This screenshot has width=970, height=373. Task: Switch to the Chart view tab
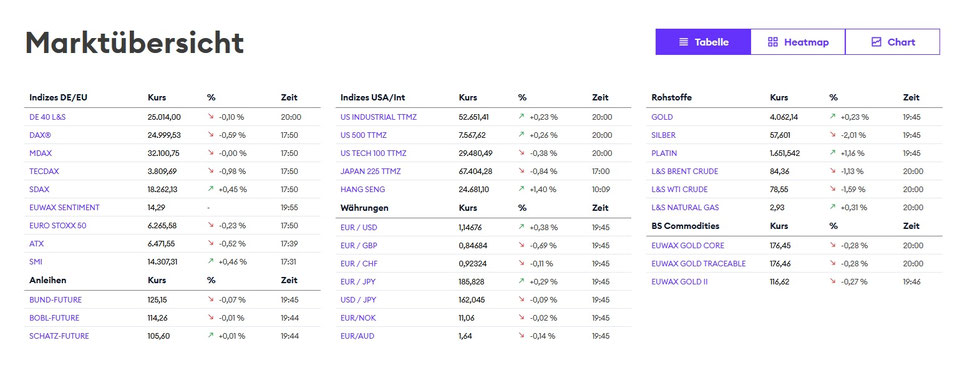click(x=893, y=42)
